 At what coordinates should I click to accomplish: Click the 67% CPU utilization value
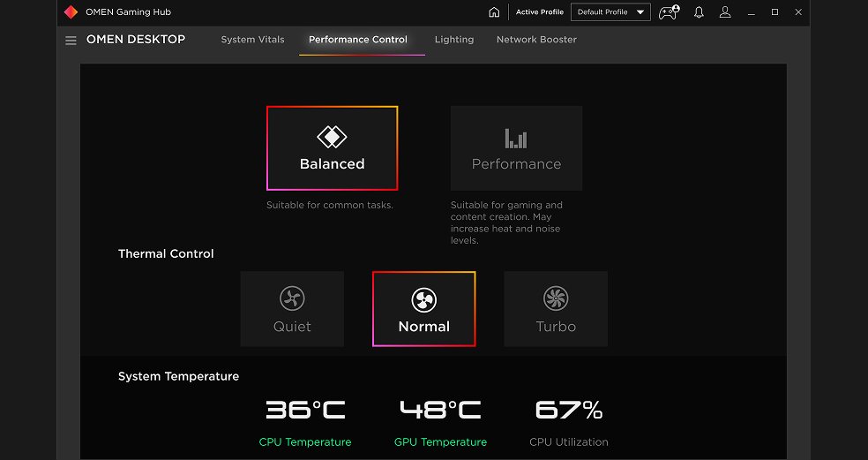[568, 411]
